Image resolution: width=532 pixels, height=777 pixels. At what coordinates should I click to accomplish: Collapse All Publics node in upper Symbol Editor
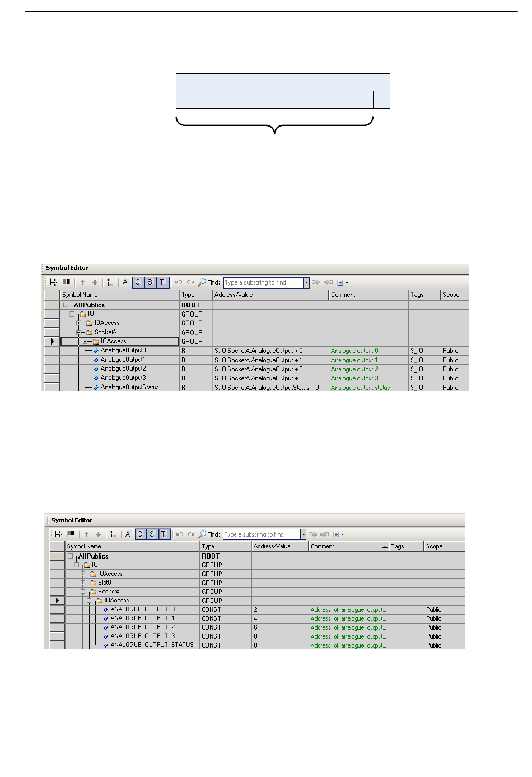[x=66, y=305]
